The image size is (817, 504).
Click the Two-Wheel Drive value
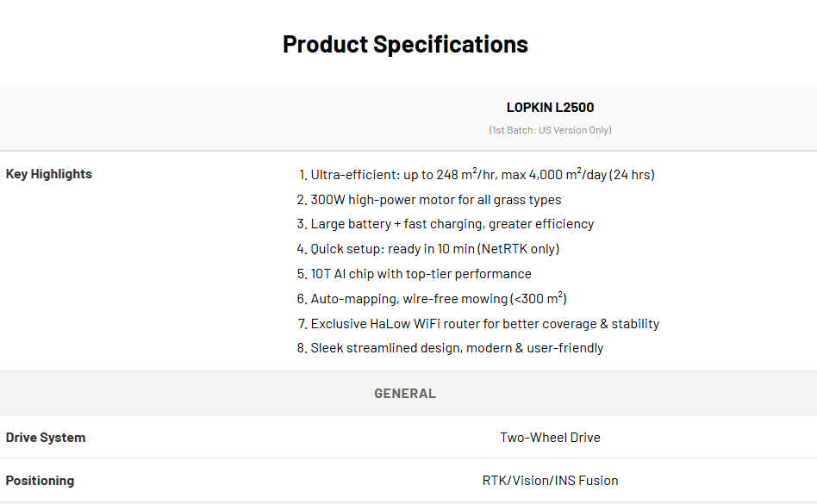(550, 438)
